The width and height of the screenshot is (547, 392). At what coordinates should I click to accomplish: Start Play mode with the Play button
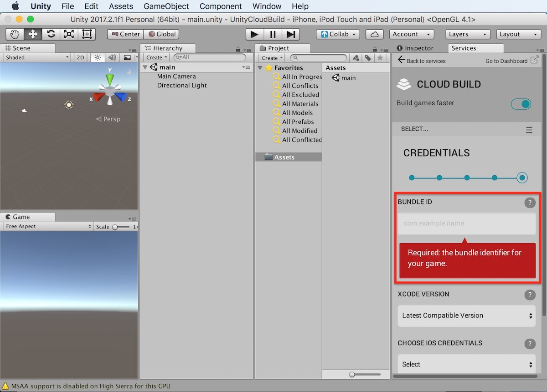click(x=255, y=34)
